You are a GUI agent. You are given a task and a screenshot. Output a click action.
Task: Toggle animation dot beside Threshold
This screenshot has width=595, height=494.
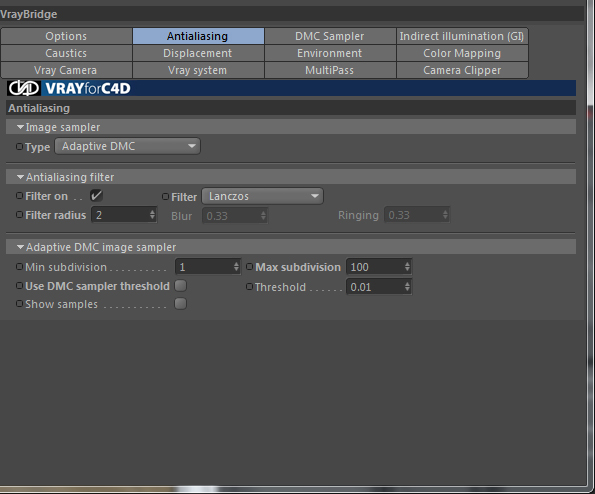click(250, 286)
